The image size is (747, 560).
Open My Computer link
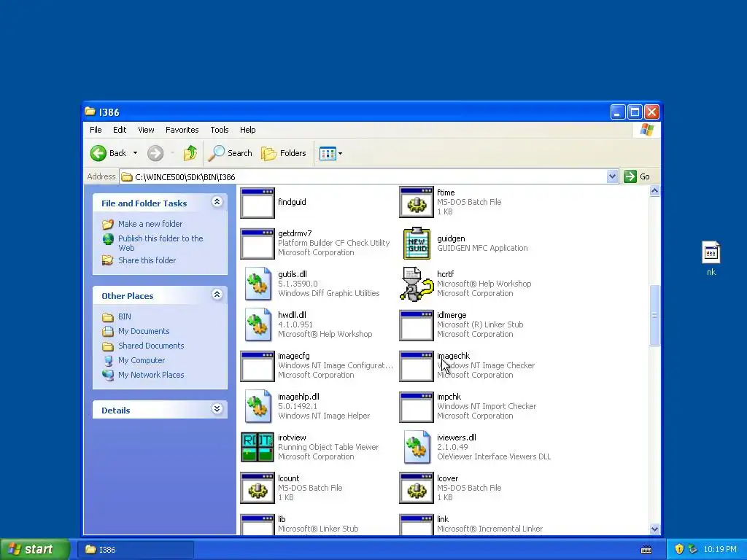[142, 360]
